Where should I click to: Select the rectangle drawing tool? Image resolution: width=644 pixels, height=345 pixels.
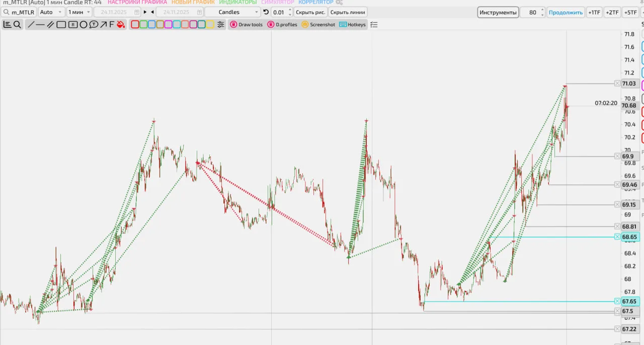pos(61,24)
